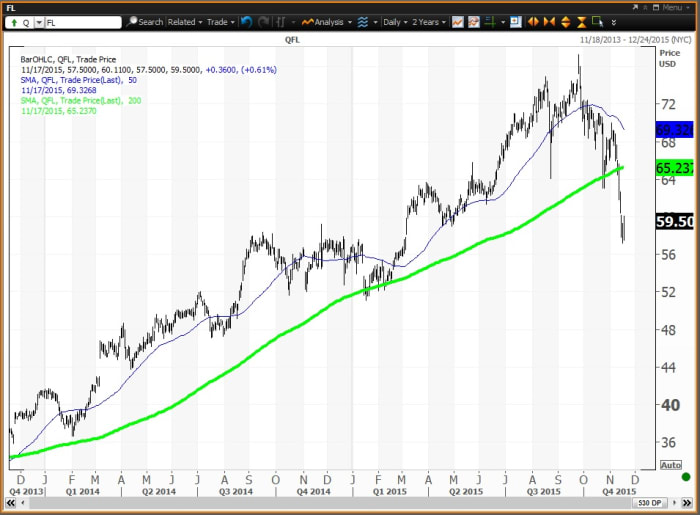The width and height of the screenshot is (700, 515).
Task: Click the QFL chart title
Action: click(x=292, y=40)
